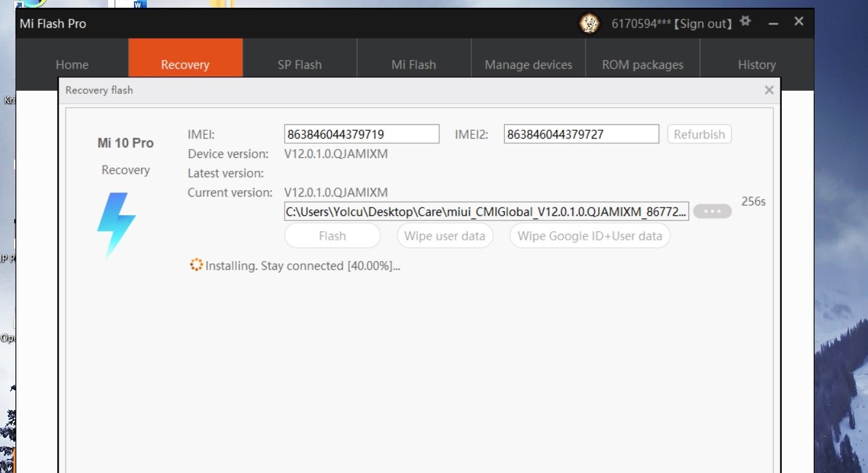
Task: Click the Sign out link
Action: click(704, 24)
